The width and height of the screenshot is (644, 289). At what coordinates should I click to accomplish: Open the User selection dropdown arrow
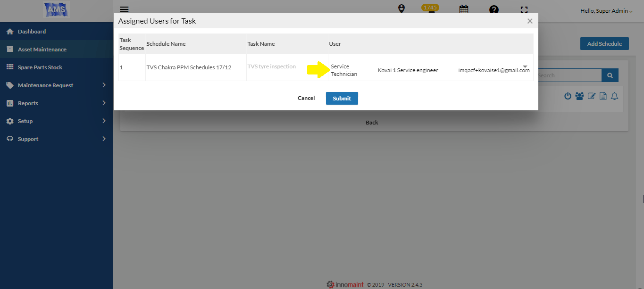pyautogui.click(x=525, y=66)
